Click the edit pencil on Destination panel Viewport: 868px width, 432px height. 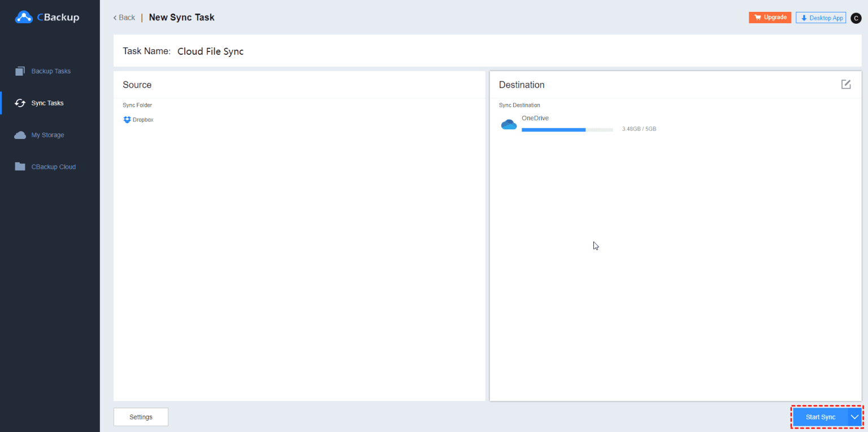pos(845,84)
